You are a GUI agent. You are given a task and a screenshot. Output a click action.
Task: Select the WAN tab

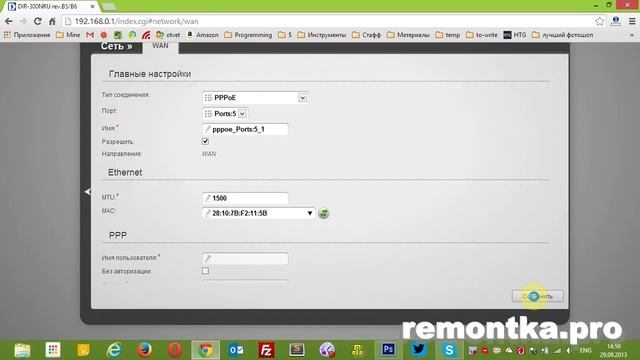[160, 46]
